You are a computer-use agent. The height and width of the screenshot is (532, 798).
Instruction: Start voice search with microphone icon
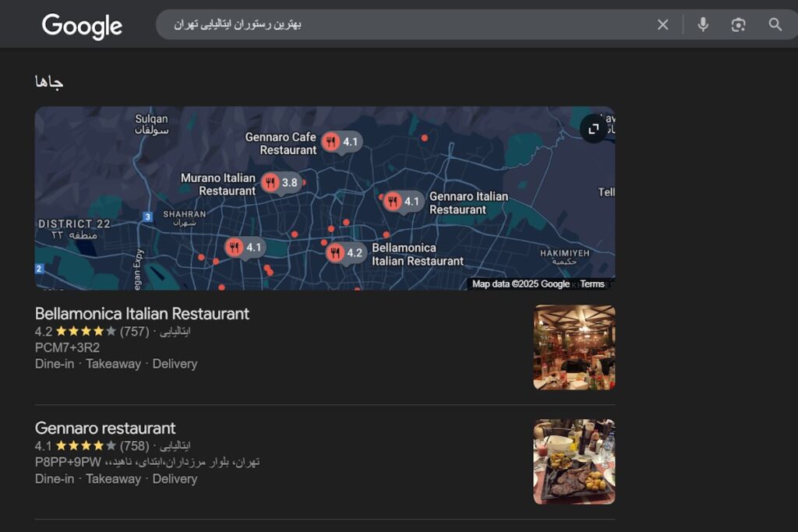pos(703,25)
